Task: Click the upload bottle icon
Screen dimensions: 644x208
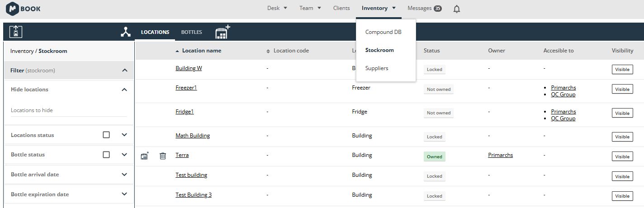Action: (16, 32)
